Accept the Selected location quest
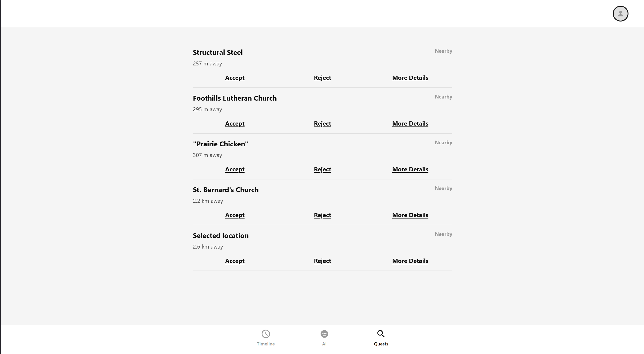Screen dimensions: 644x354 tap(235, 261)
